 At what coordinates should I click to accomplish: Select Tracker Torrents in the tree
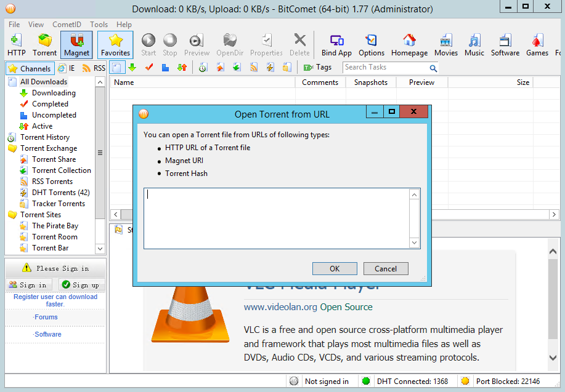(x=59, y=204)
